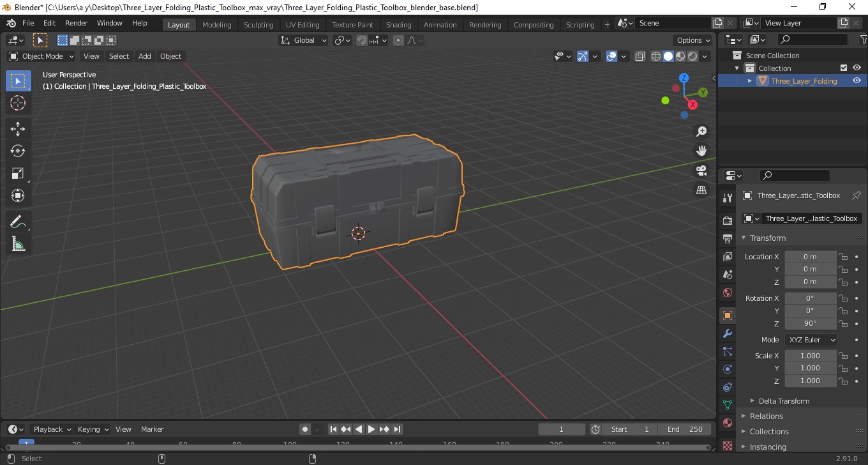The image size is (868, 465).
Task: Choose the Rotate tool
Action: 18,151
